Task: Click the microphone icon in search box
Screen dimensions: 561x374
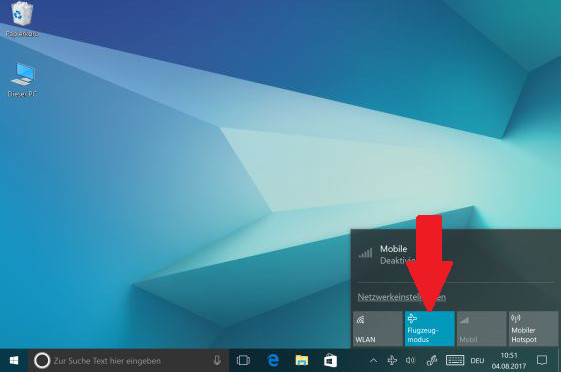Action: pyautogui.click(x=217, y=360)
